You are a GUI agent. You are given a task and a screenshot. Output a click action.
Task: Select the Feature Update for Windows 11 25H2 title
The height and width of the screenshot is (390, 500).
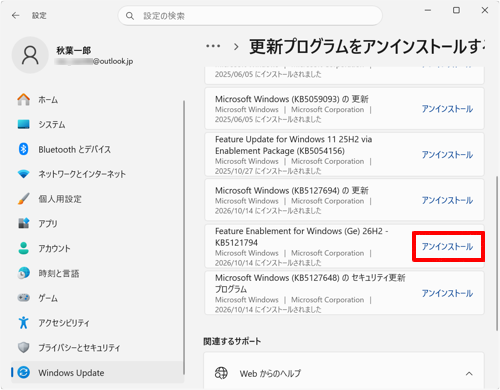coord(293,145)
